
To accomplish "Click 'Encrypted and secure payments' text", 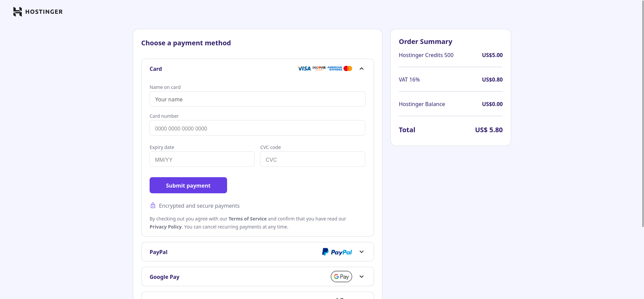I will tap(199, 206).
